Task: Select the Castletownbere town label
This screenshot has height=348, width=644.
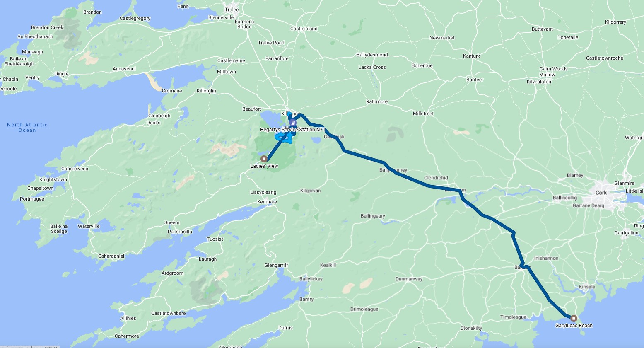Action: pos(168,313)
